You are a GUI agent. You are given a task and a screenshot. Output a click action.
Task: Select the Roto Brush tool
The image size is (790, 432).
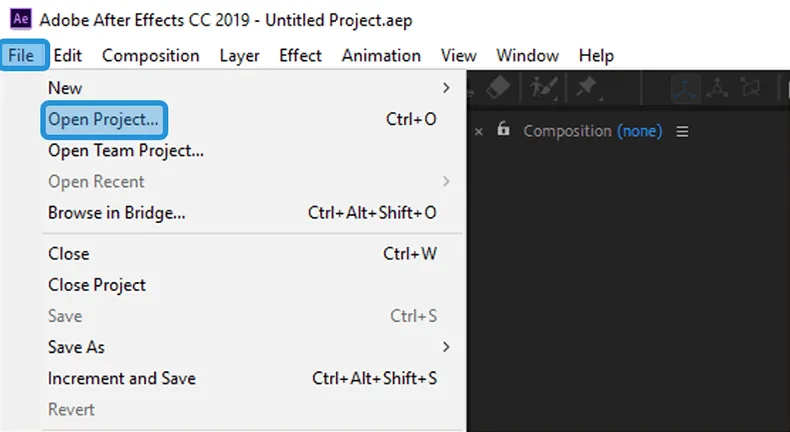(543, 88)
